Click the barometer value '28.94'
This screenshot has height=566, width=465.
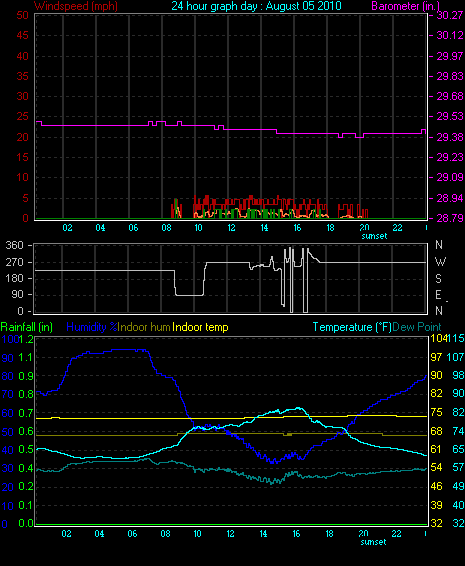click(450, 198)
